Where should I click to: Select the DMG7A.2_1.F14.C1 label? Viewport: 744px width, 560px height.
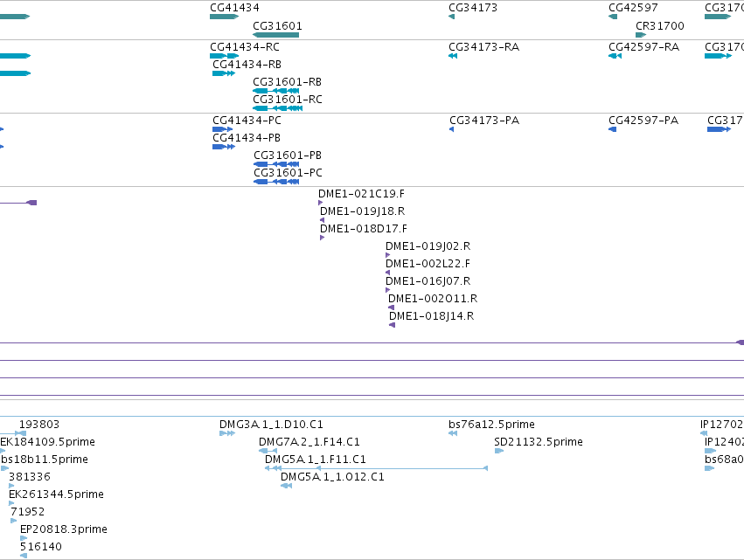309,442
